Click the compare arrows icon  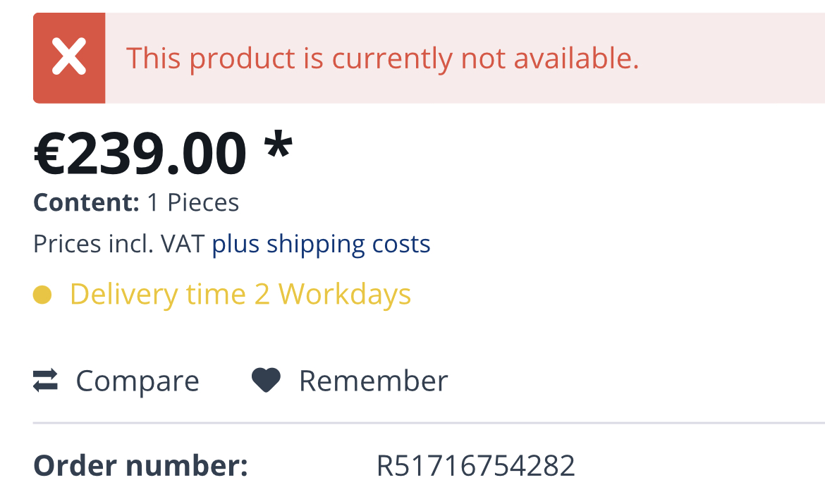click(x=45, y=381)
